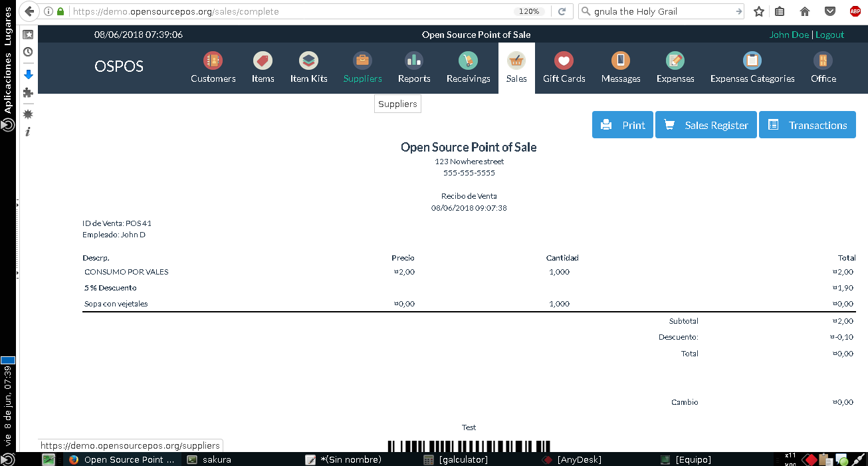Open the Gift Cards module
868x466 pixels.
point(564,66)
